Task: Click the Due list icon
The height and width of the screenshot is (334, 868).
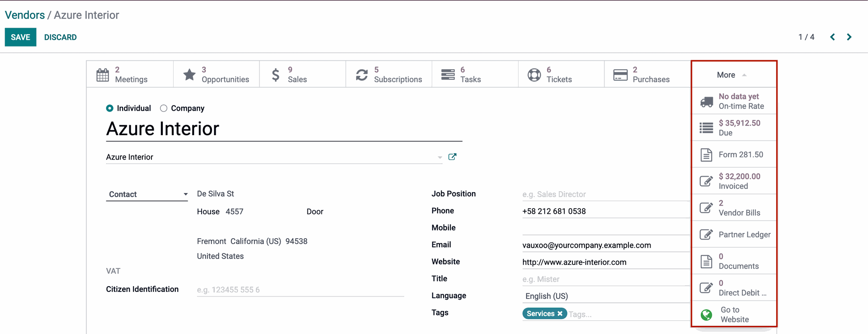Action: 707,128
